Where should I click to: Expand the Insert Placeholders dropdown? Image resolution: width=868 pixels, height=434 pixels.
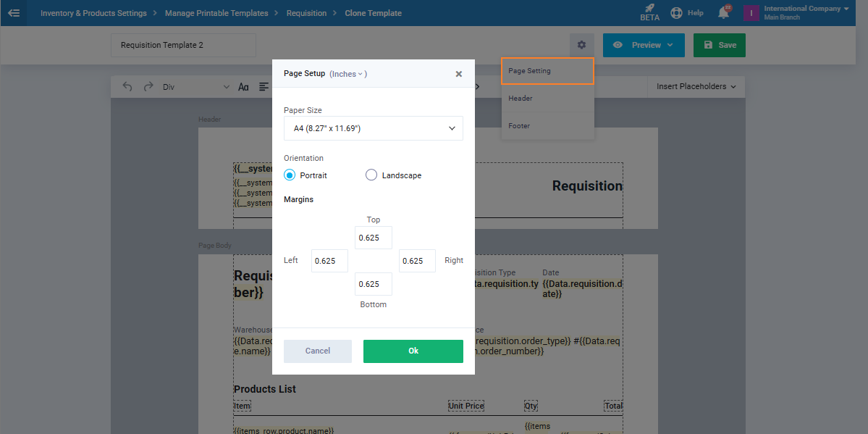tap(695, 87)
